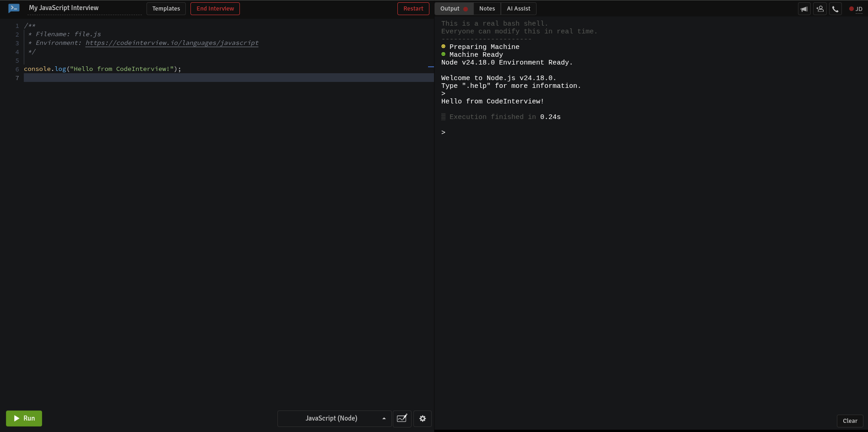Clear the output terminal
The image size is (868, 432).
pos(850,421)
